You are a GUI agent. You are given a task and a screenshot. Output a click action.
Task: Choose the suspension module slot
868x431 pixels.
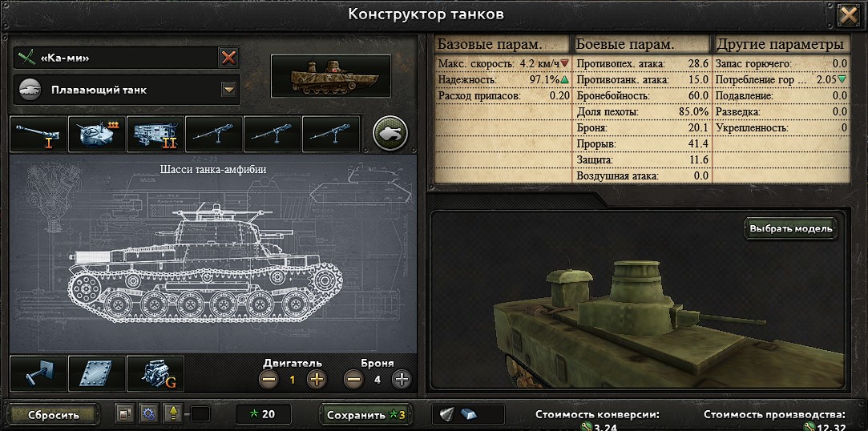click(38, 373)
